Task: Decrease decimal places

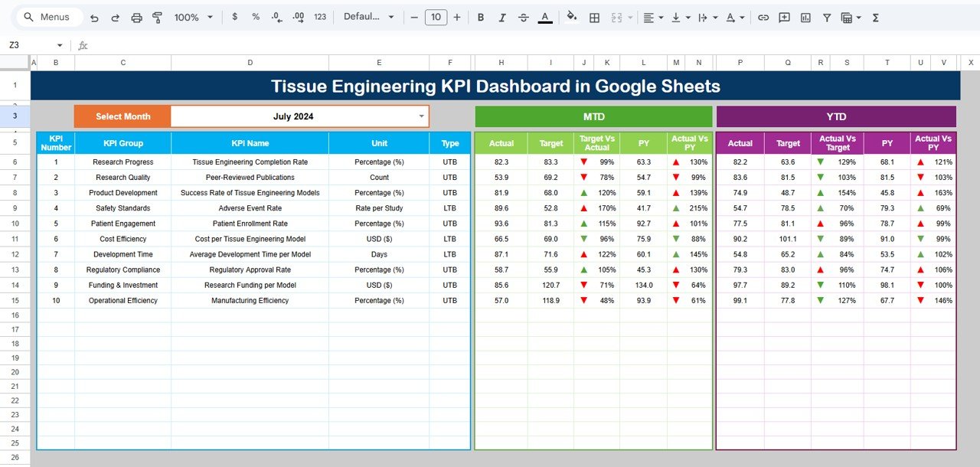Action: [276, 17]
